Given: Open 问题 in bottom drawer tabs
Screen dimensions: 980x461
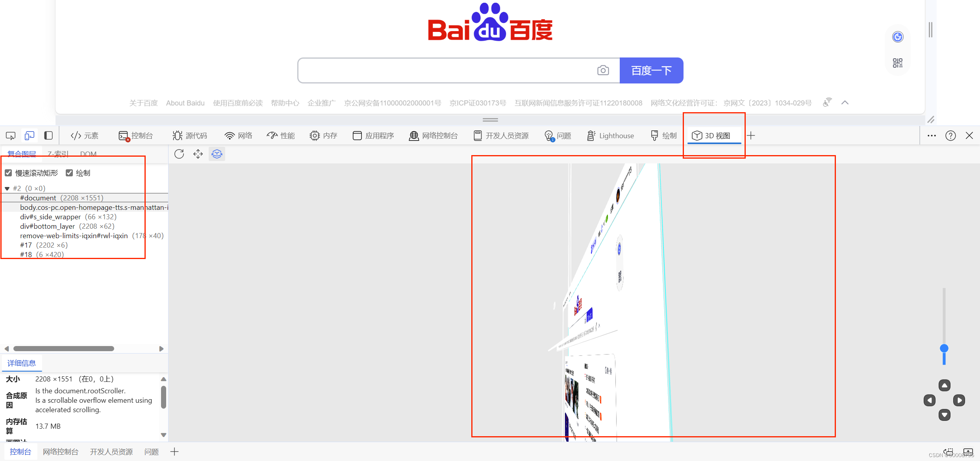Looking at the screenshot, I should click(x=152, y=452).
